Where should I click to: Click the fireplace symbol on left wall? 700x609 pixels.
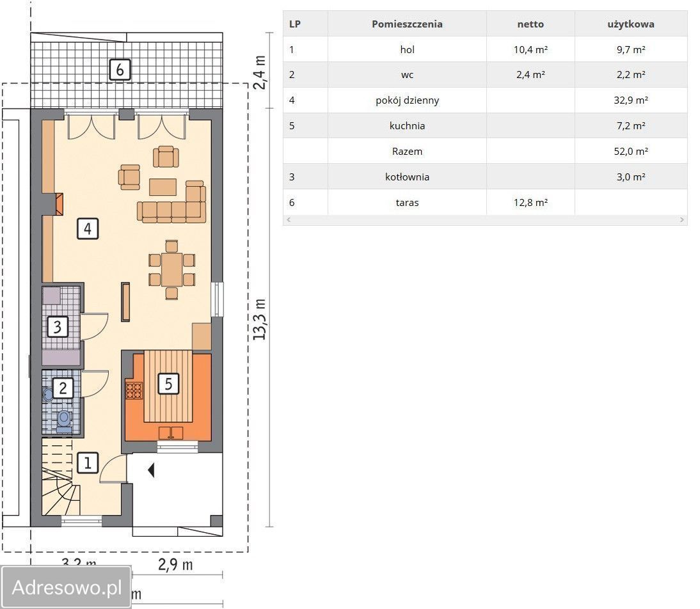(x=58, y=205)
